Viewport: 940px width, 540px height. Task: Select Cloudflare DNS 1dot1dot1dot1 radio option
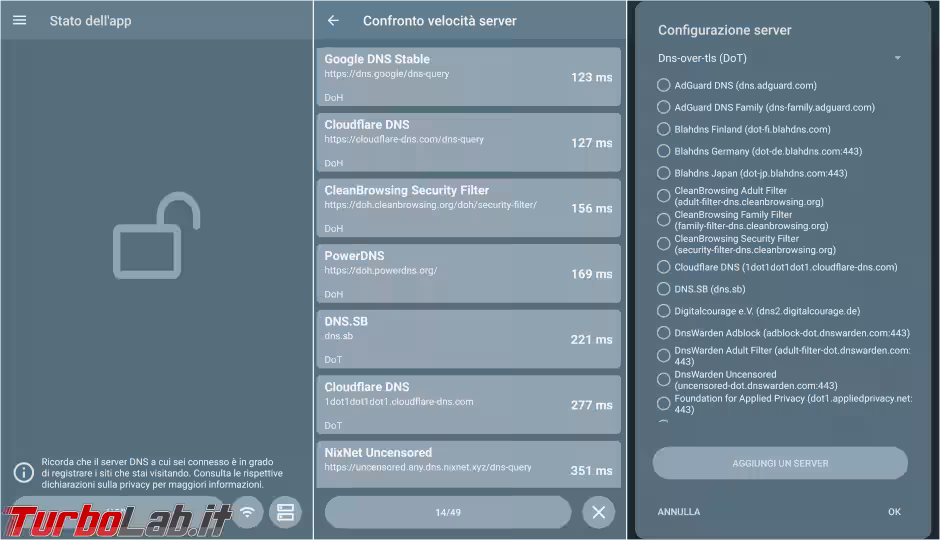[663, 267]
